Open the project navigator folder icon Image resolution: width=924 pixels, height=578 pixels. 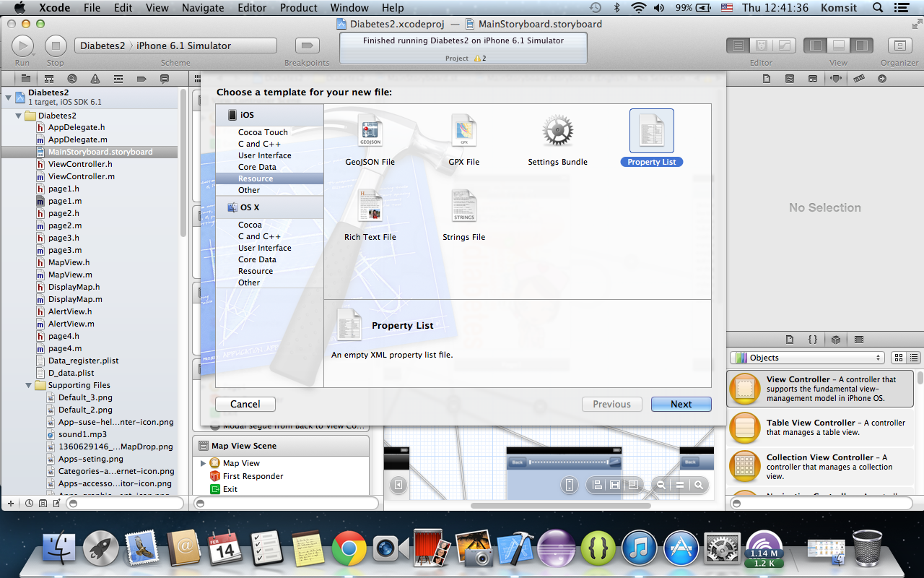click(26, 79)
